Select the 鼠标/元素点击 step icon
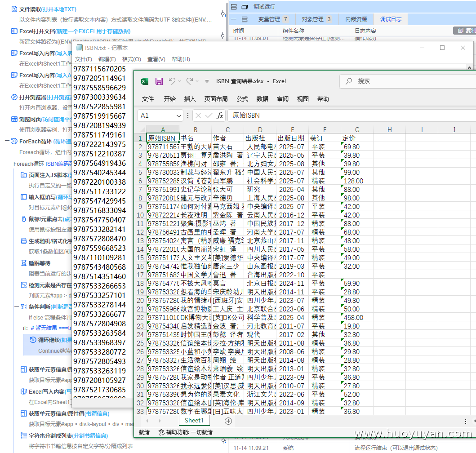 pyautogui.click(x=24, y=219)
